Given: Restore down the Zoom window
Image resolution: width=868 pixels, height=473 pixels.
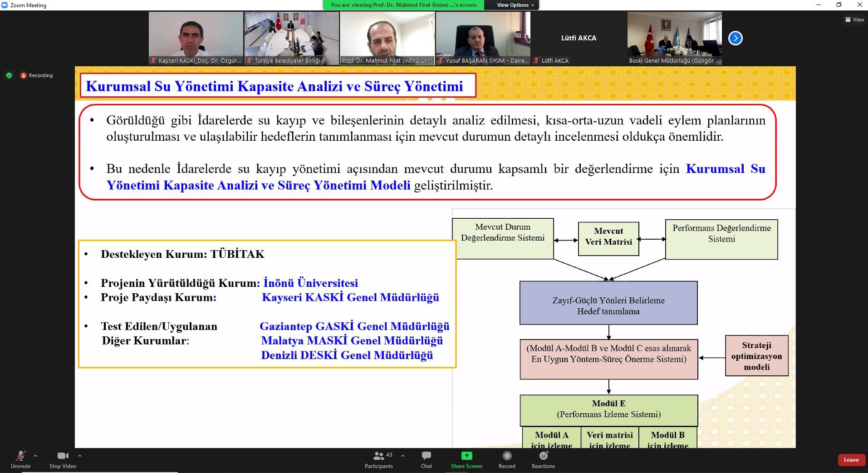Looking at the screenshot, I should pyautogui.click(x=839, y=5).
